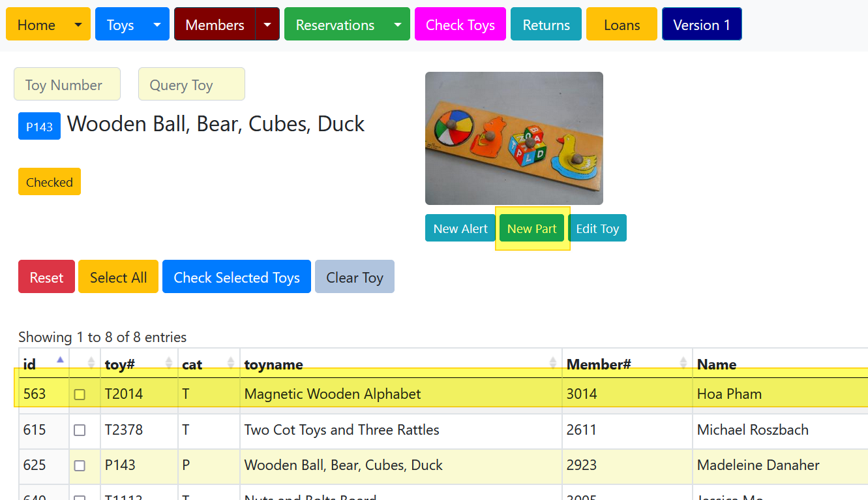Image resolution: width=868 pixels, height=500 pixels.
Task: Check the box in P143 row
Action: tap(80, 465)
